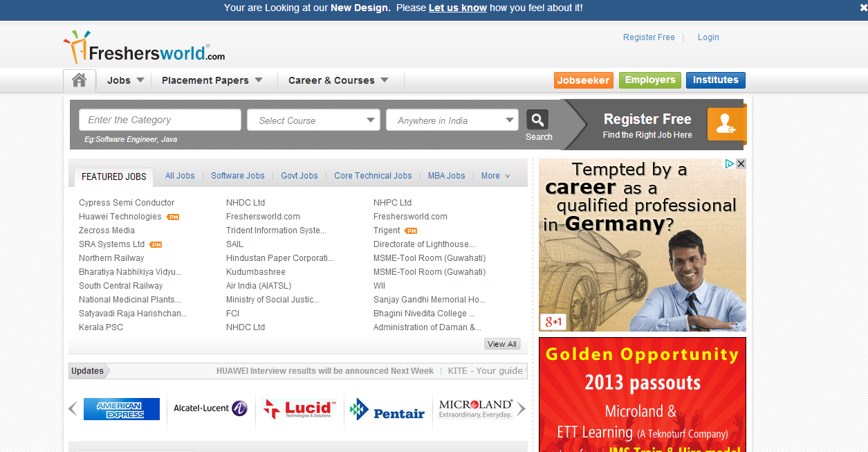The image size is (868, 452).
Task: Switch to the Govt Jobs tab
Action: [x=299, y=176]
